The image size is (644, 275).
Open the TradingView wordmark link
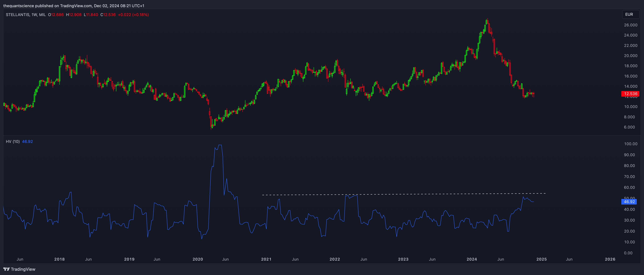click(23, 269)
